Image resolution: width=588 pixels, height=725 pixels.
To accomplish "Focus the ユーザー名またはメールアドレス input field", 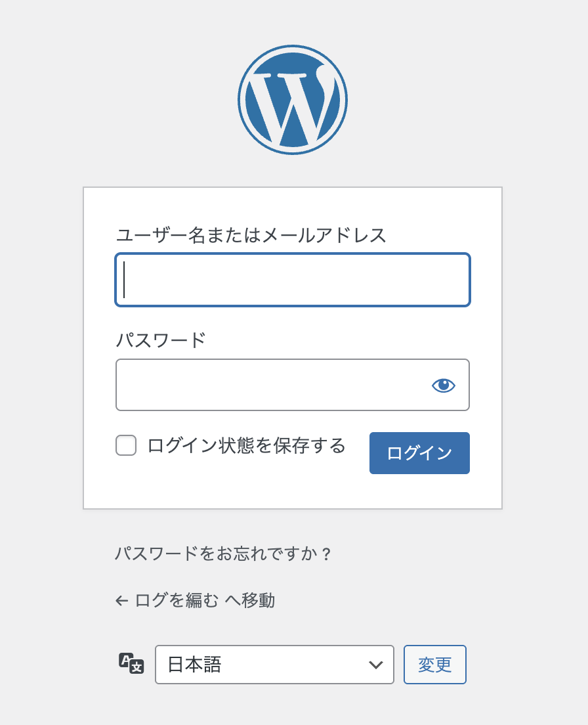I will pos(293,280).
